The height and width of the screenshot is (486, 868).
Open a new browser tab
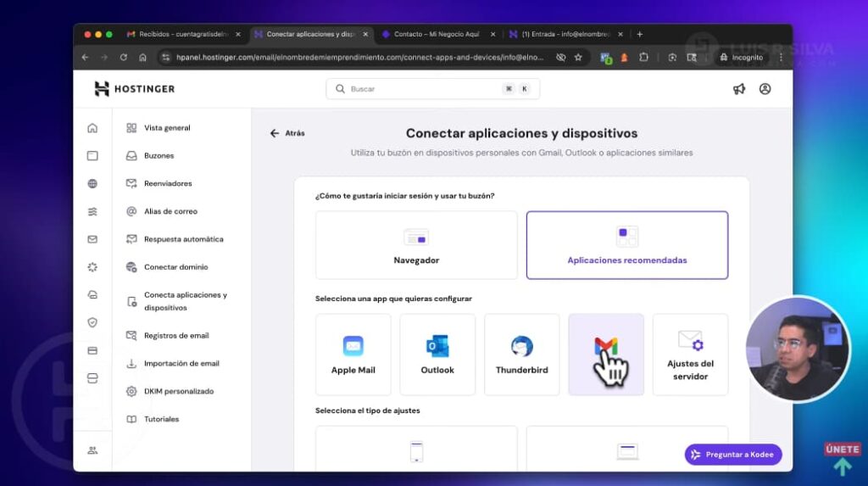(x=640, y=35)
